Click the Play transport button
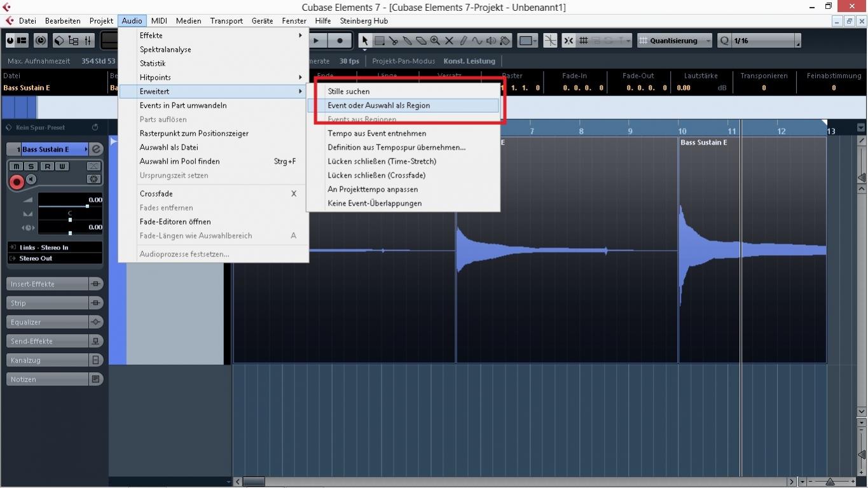Screen dimensions: 868x488 317,41
